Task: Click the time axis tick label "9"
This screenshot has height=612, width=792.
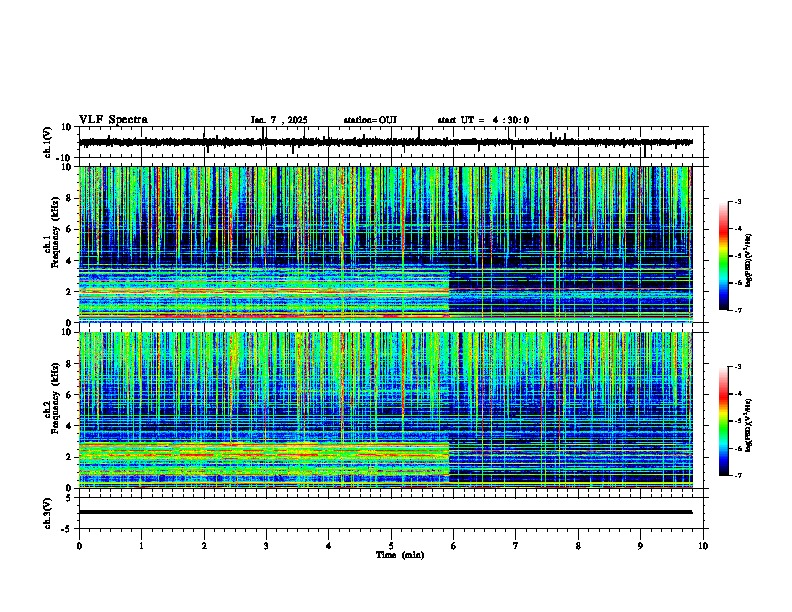Action: pos(640,546)
